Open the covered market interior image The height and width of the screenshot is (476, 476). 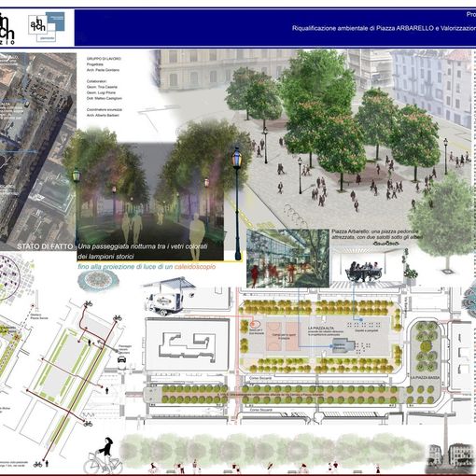[287, 259]
